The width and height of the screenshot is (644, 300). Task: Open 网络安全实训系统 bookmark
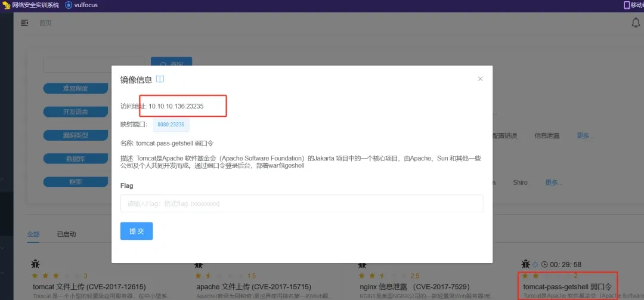[30, 5]
